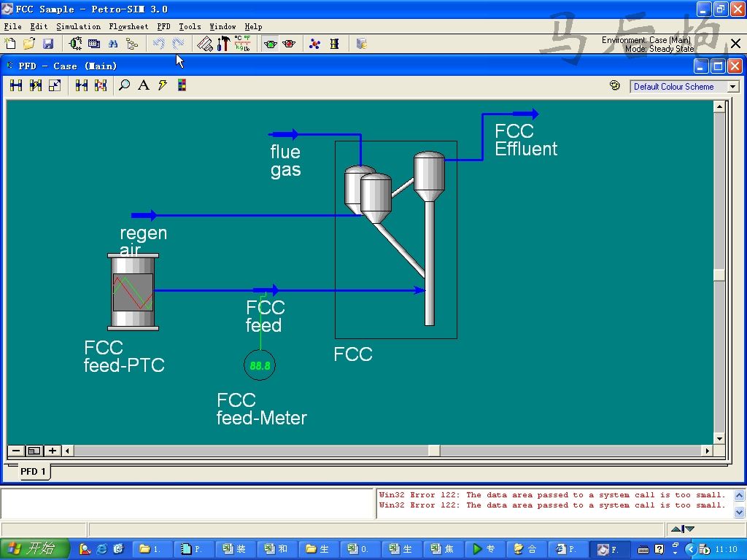Expand the Flowsheet menu
The width and height of the screenshot is (747, 560).
[x=128, y=26]
